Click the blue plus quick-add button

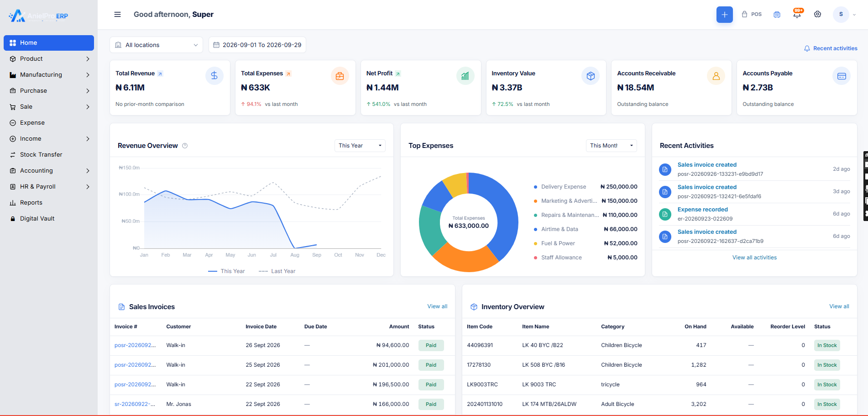(x=724, y=15)
